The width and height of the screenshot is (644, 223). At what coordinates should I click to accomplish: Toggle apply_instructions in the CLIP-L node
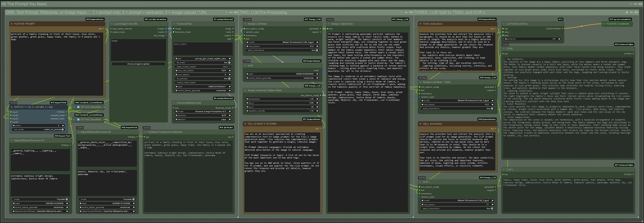(492, 209)
